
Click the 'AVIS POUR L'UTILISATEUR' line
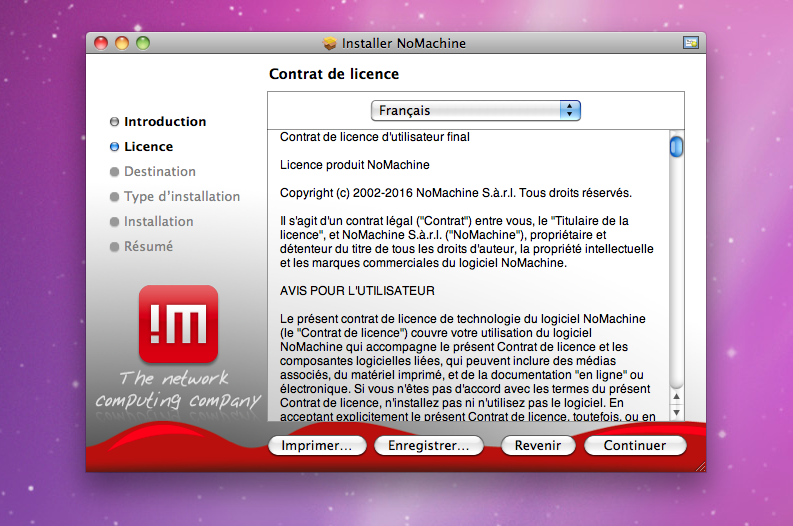357,291
